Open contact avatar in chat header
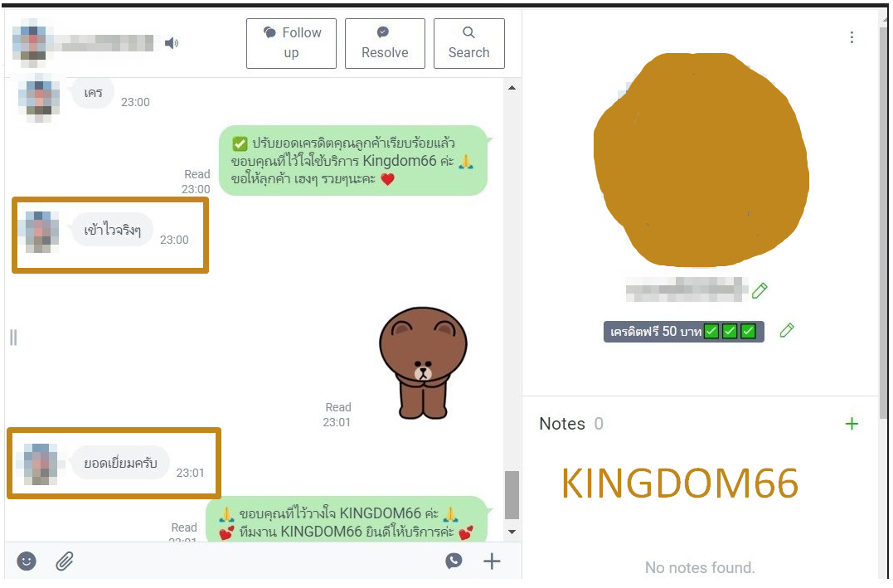Viewport: 893px width, 588px height. [x=33, y=39]
